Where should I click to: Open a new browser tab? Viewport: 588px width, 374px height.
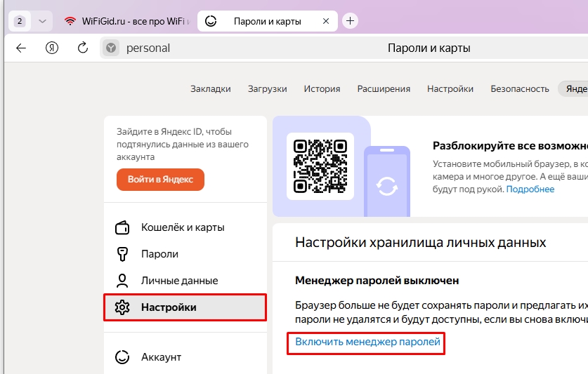click(x=350, y=21)
